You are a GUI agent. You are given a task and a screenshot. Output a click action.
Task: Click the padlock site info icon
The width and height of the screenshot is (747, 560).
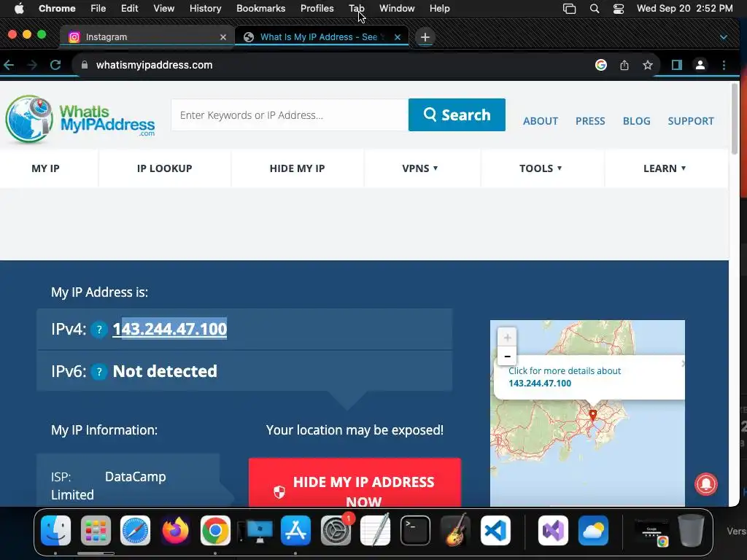click(85, 65)
